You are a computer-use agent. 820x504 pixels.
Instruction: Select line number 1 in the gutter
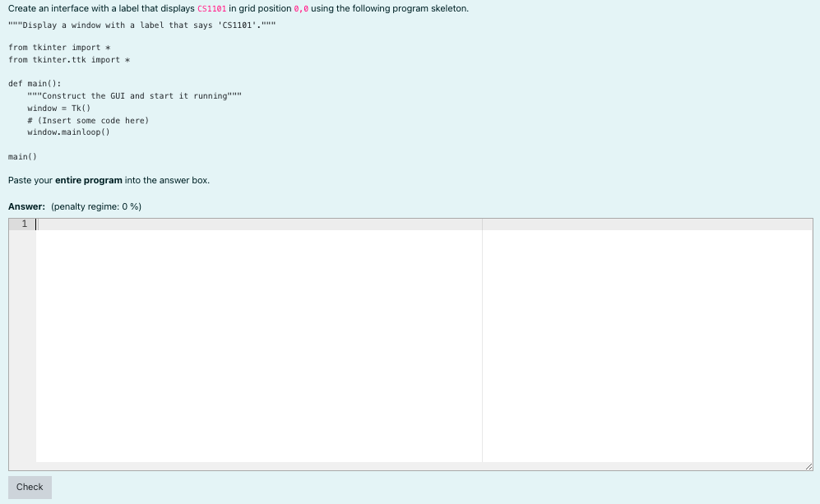click(25, 222)
